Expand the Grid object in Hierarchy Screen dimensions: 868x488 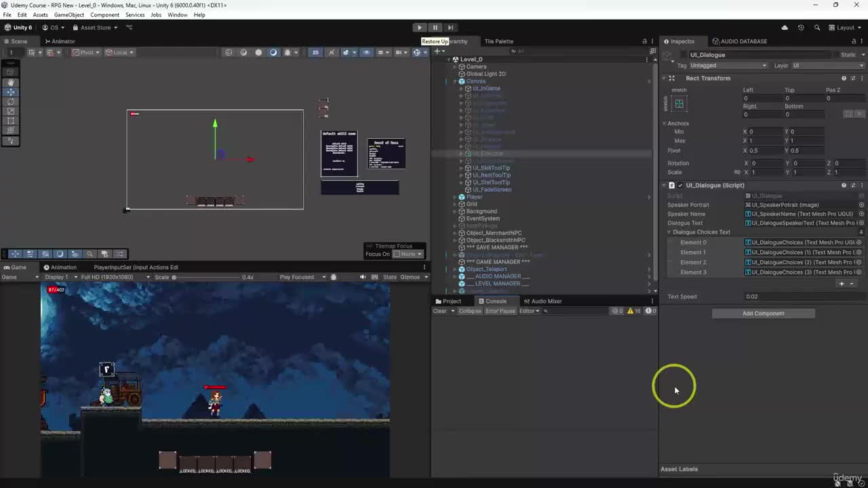pyautogui.click(x=455, y=204)
